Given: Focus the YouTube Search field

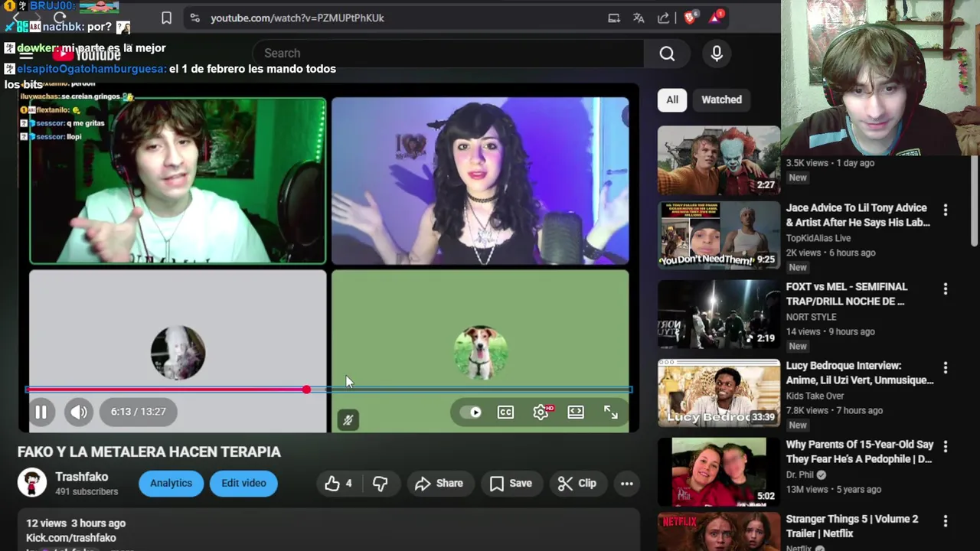Looking at the screenshot, I should (448, 53).
